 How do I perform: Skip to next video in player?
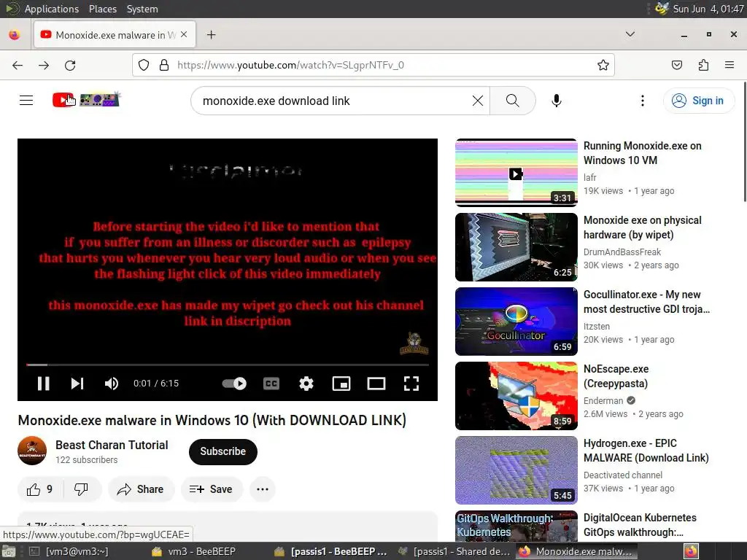pyautogui.click(x=77, y=384)
